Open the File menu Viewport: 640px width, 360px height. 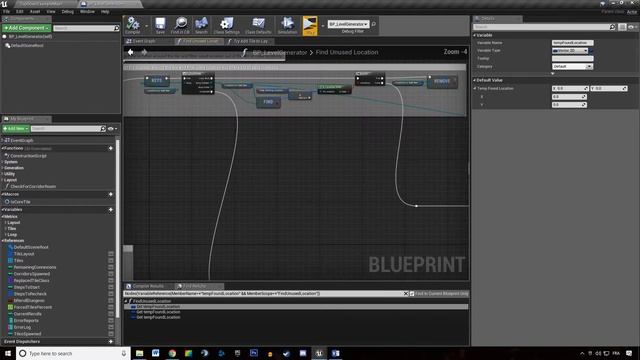point(6,11)
